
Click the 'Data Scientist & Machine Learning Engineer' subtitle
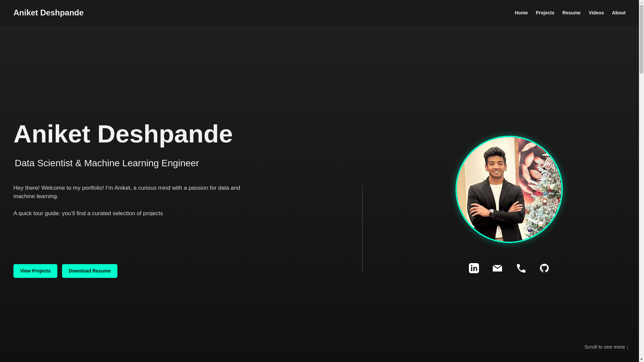[x=107, y=163]
